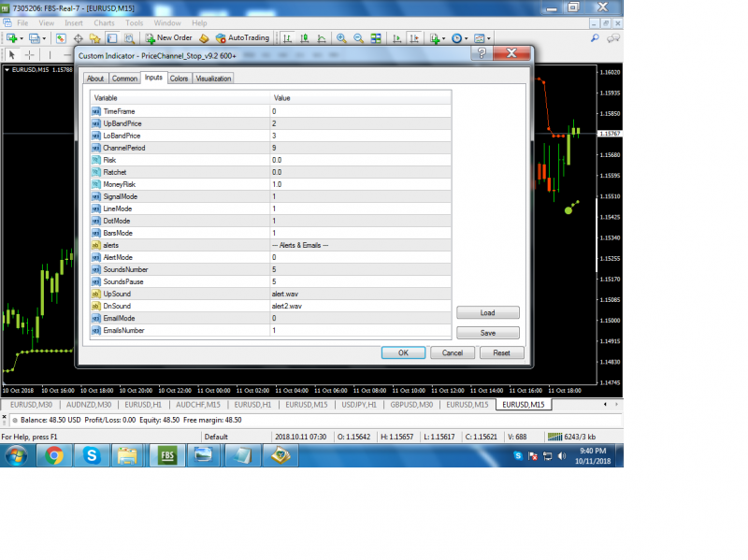Click the New Order toolbar button
Image resolution: width=748 pixels, height=560 pixels.
(169, 38)
